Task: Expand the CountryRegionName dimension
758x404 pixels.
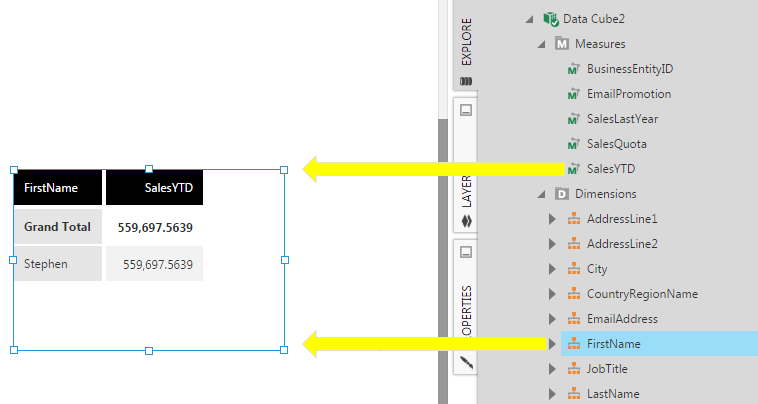Action: point(552,294)
